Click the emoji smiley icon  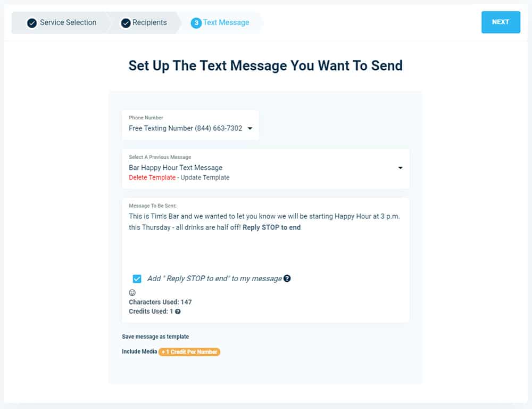(x=132, y=292)
